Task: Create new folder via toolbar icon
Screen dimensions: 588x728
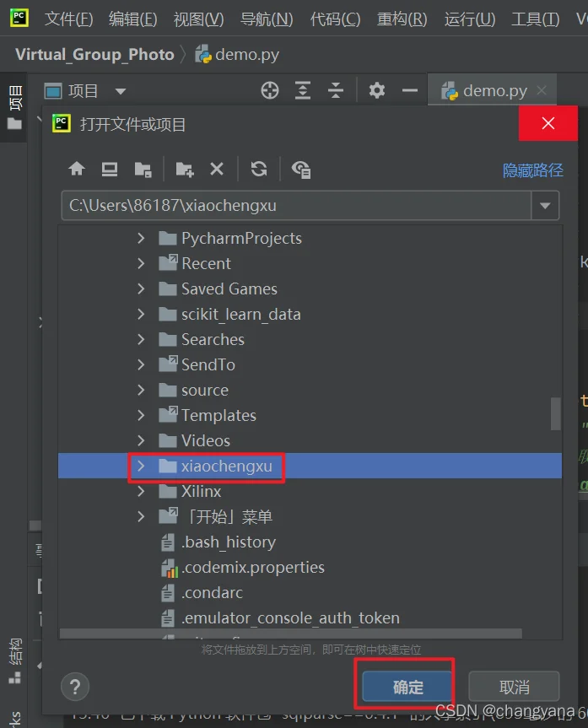Action: pos(185,170)
